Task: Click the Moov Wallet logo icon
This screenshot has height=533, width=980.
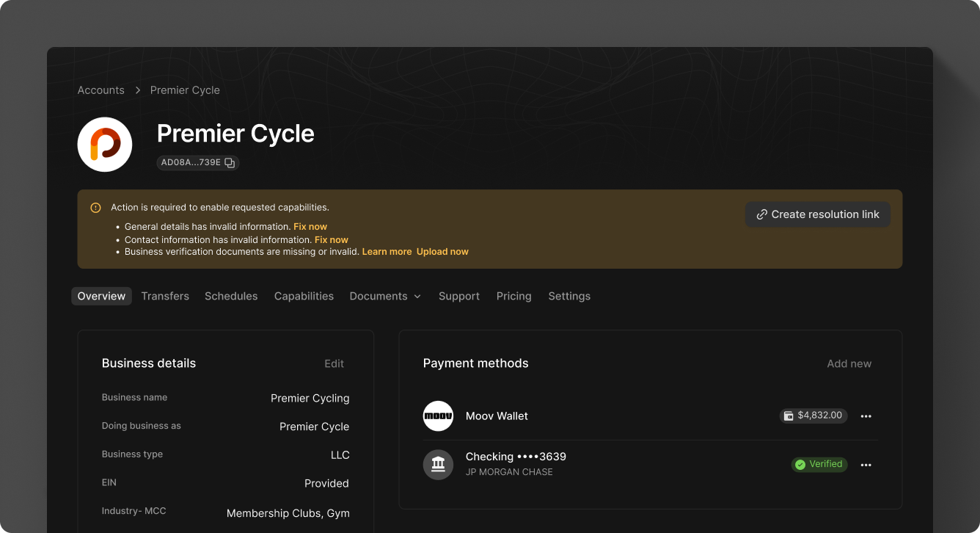Action: 438,416
